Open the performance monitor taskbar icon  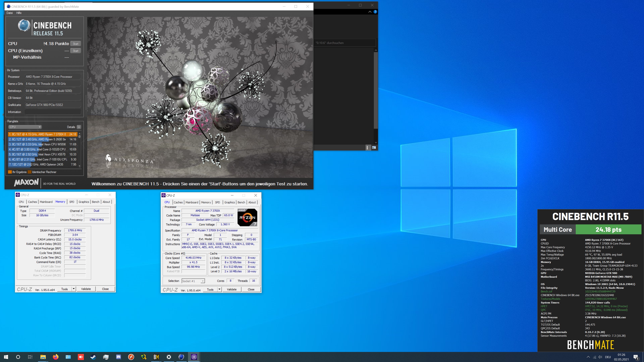pyautogui.click(x=106, y=357)
